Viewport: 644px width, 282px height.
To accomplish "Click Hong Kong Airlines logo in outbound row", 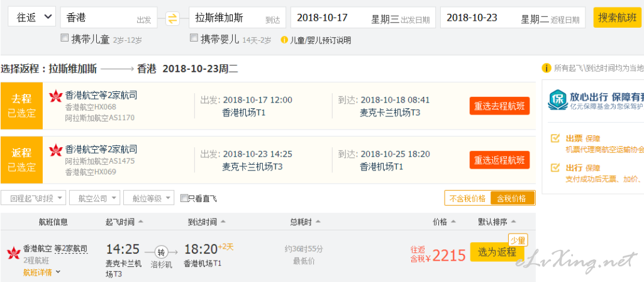I will 55,96.
